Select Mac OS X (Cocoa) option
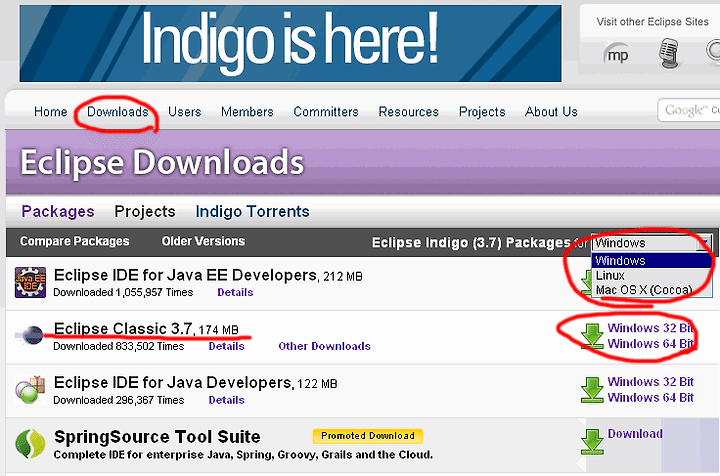Screen dimensions: 720x476 click(x=652, y=290)
